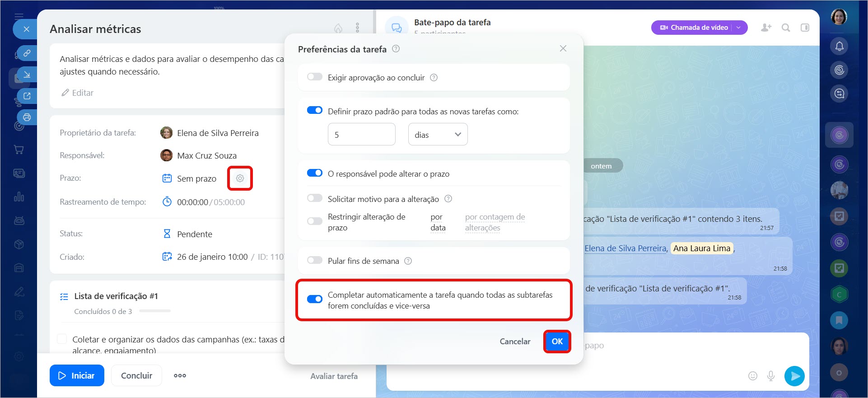This screenshot has width=868, height=398.
Task: Click the notifications bell icon
Action: [839, 46]
